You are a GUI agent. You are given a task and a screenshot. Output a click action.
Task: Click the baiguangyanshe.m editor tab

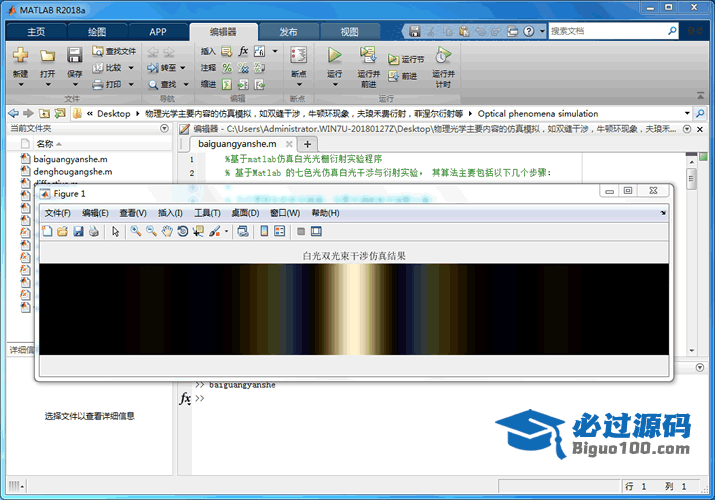(237, 144)
